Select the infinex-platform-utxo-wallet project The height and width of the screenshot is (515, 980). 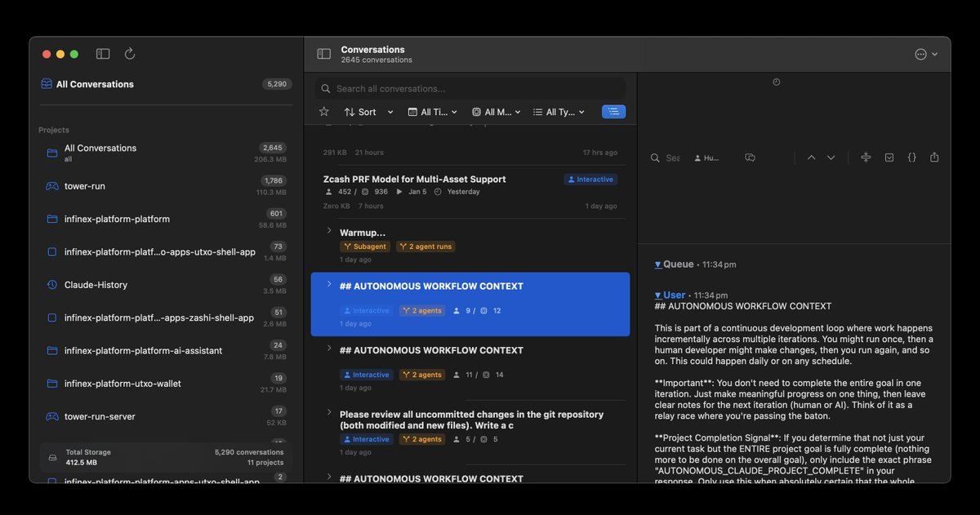pyautogui.click(x=166, y=384)
